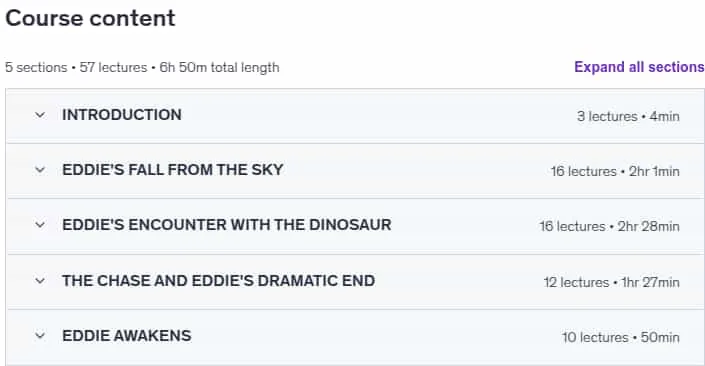Screen dimensions: 705x366
Task: Open the EDDIE AWAKENS section title
Action: pos(127,336)
